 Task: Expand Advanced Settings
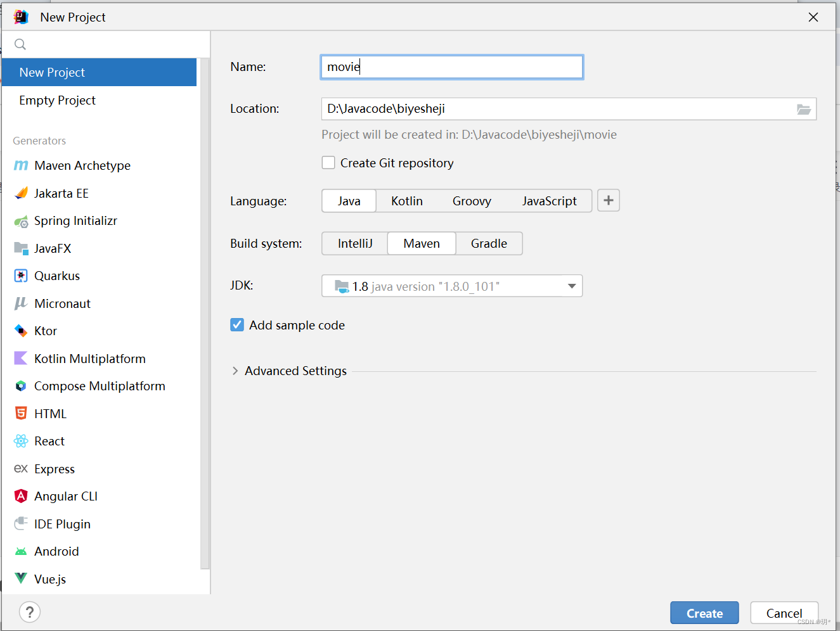coord(289,371)
